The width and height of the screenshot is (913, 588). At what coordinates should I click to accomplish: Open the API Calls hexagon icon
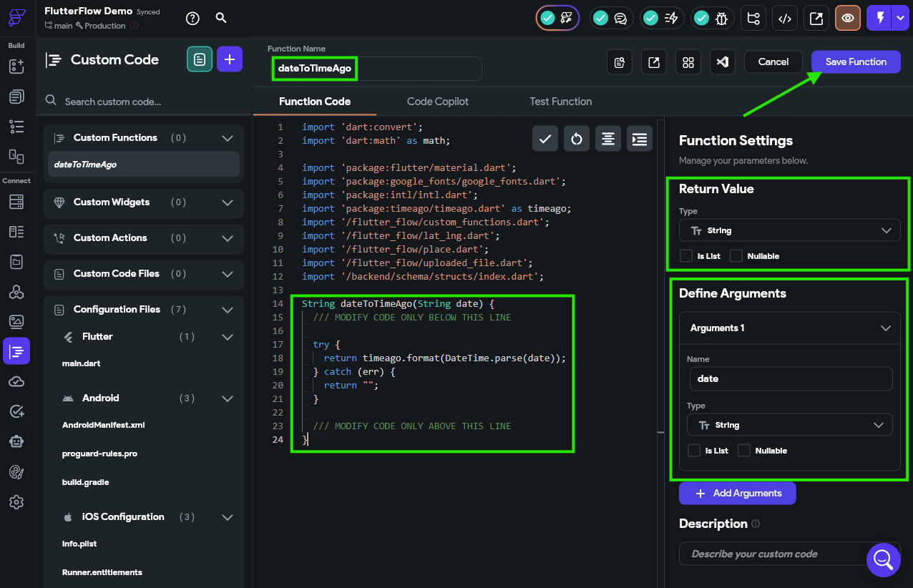16,292
